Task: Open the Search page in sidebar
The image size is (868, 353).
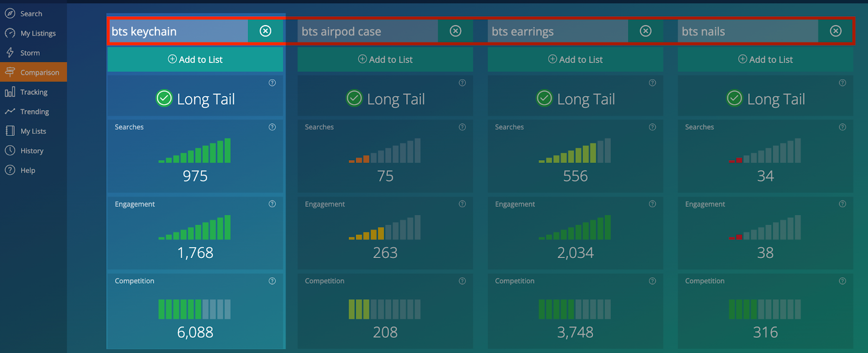Action: (31, 14)
